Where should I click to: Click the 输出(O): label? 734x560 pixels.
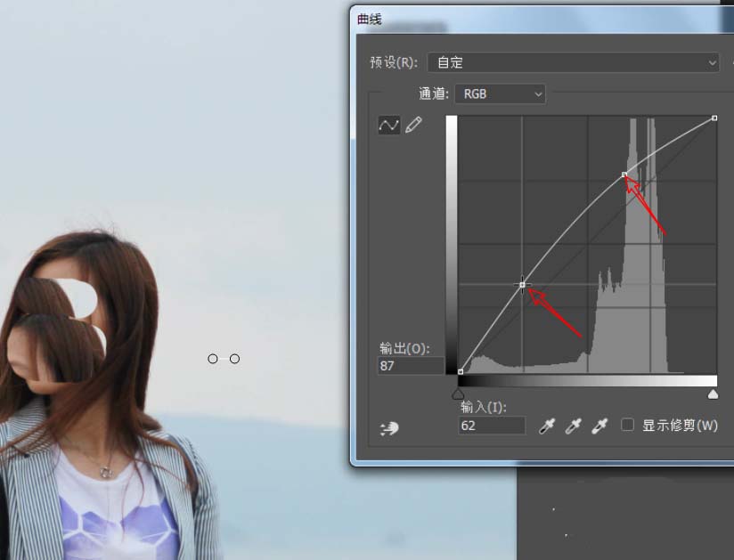(404, 348)
